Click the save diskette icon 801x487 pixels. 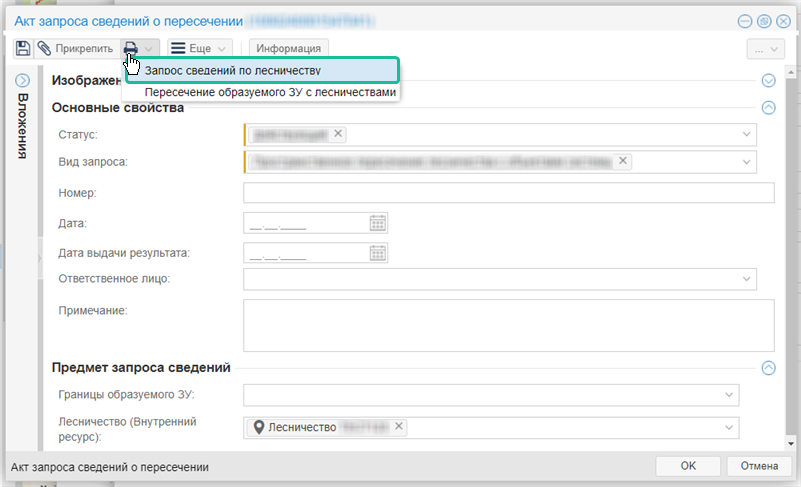point(23,48)
